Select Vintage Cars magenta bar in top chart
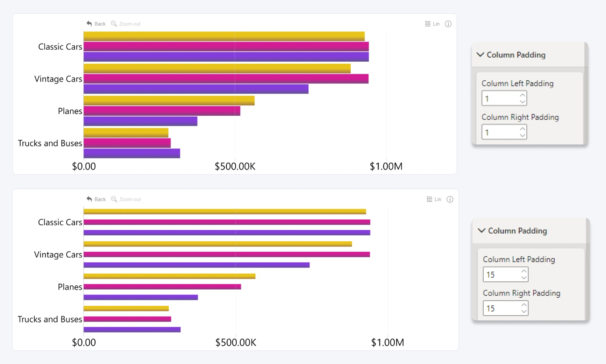The image size is (606, 364). click(226, 79)
